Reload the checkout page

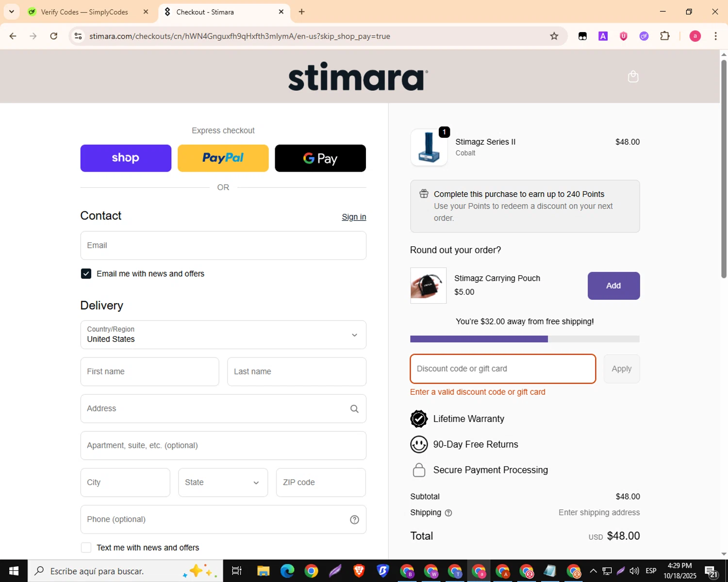54,36
